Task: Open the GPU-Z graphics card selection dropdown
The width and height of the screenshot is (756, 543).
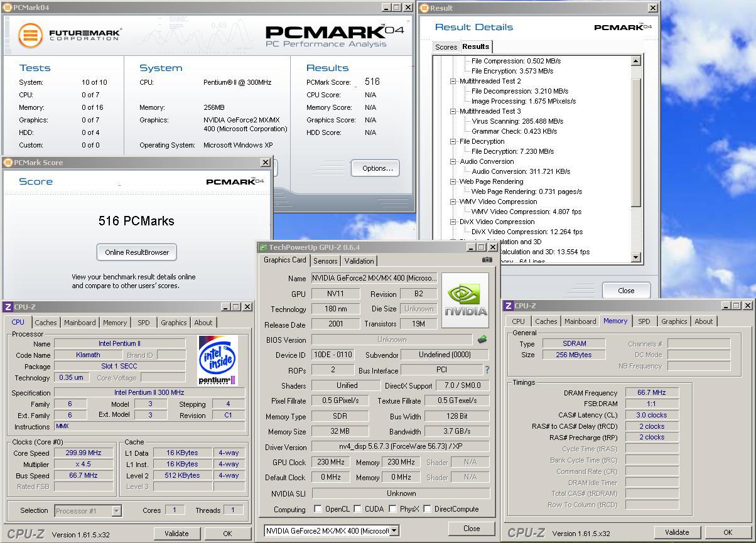Action: point(394,531)
